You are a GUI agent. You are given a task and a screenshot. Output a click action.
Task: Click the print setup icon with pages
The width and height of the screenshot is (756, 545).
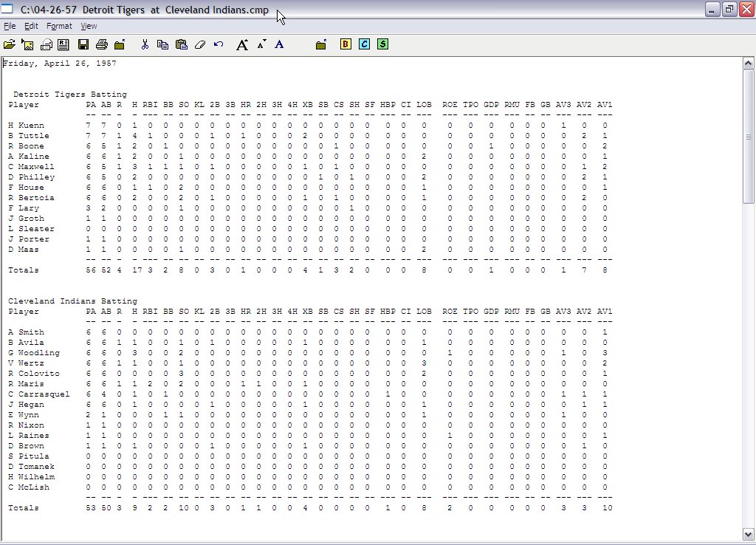[47, 45]
